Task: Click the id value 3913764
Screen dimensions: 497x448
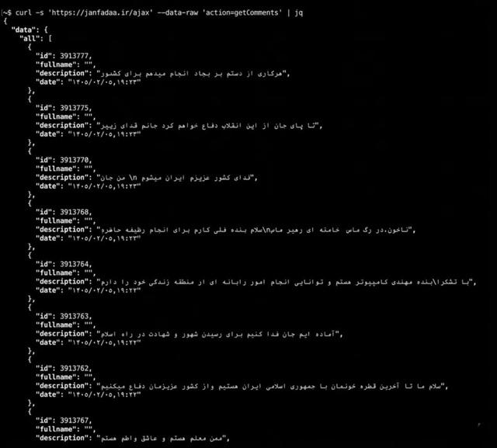Action: coord(75,264)
